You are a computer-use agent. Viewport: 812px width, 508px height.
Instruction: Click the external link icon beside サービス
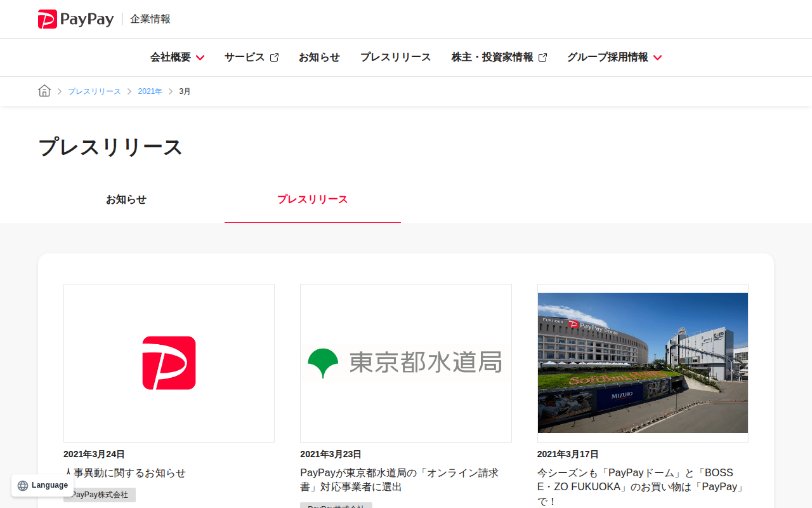(x=274, y=58)
